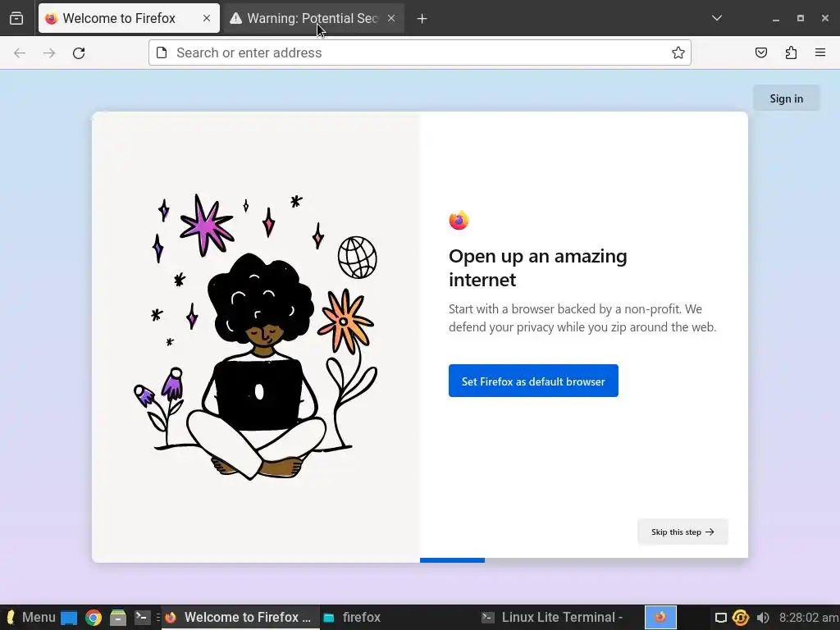Image resolution: width=840 pixels, height=630 pixels.
Task: Go forward to the next page
Action: click(x=49, y=53)
